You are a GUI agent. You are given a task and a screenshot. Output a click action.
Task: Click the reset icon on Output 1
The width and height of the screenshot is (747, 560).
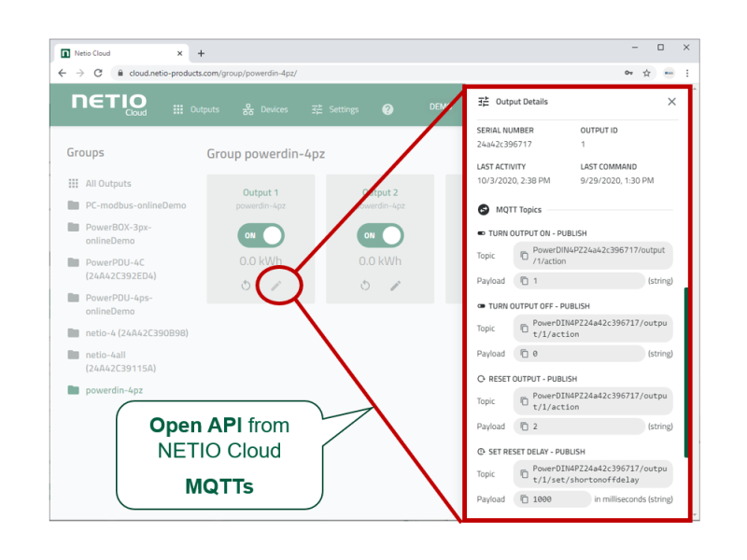246,286
